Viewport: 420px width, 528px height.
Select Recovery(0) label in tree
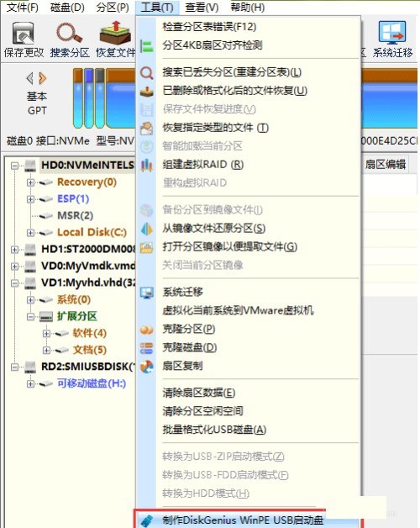[x=87, y=182]
